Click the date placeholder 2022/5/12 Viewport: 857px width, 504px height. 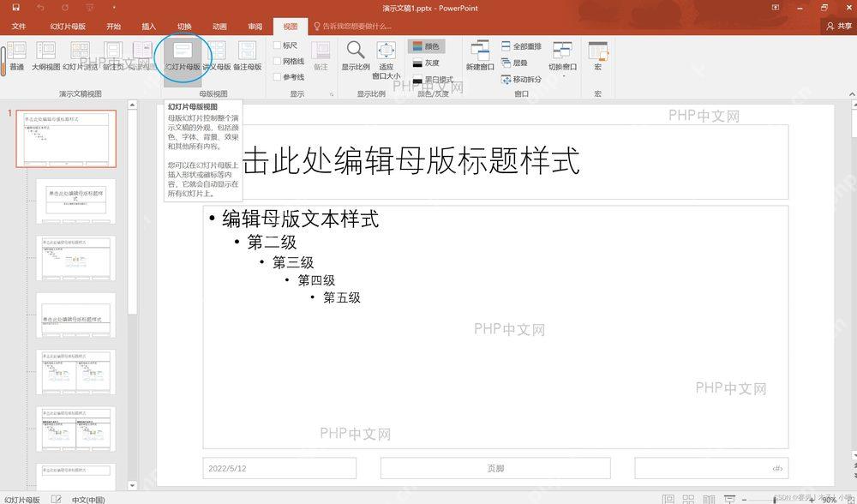279,469
